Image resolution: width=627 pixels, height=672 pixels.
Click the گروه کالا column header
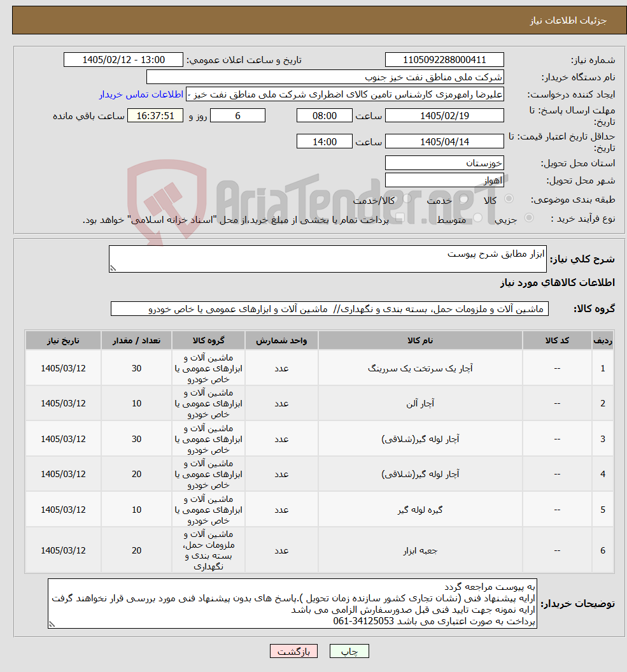click(x=208, y=340)
